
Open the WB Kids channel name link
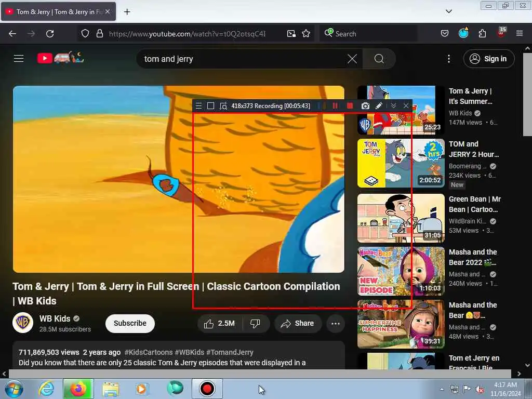click(55, 319)
